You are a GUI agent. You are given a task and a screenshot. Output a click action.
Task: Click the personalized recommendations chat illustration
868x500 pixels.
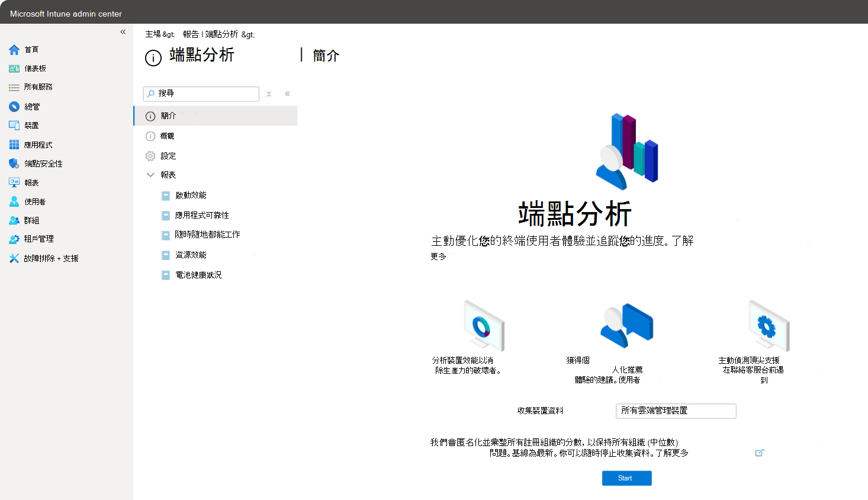(x=626, y=325)
